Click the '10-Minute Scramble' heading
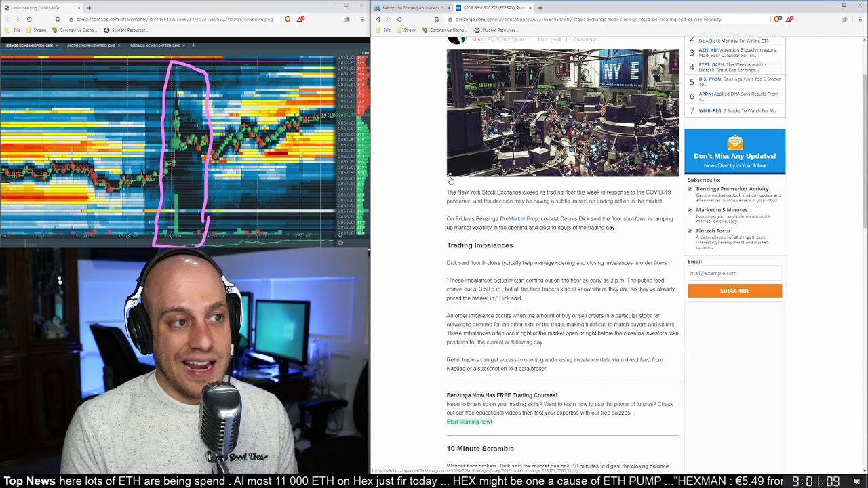868x488 pixels. 480,449
